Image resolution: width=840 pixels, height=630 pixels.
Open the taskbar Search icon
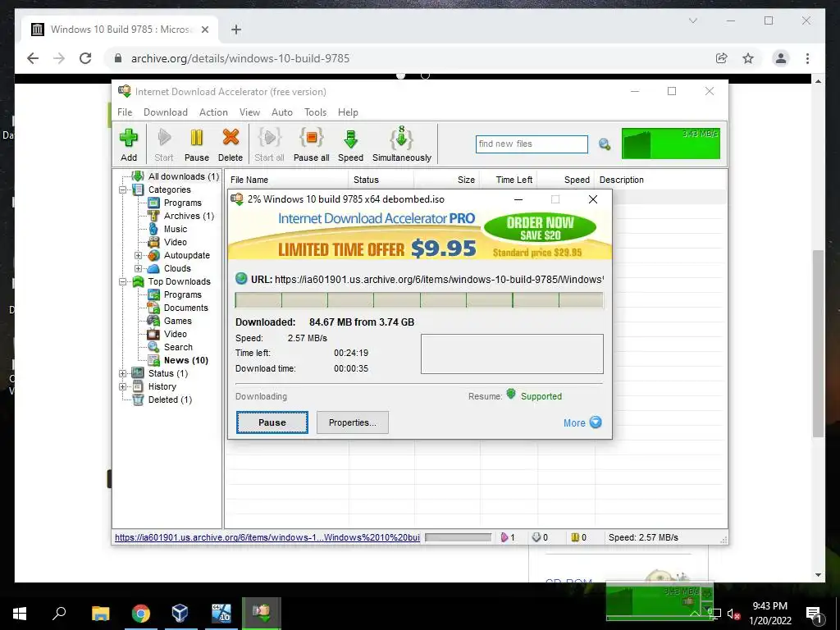(59, 613)
